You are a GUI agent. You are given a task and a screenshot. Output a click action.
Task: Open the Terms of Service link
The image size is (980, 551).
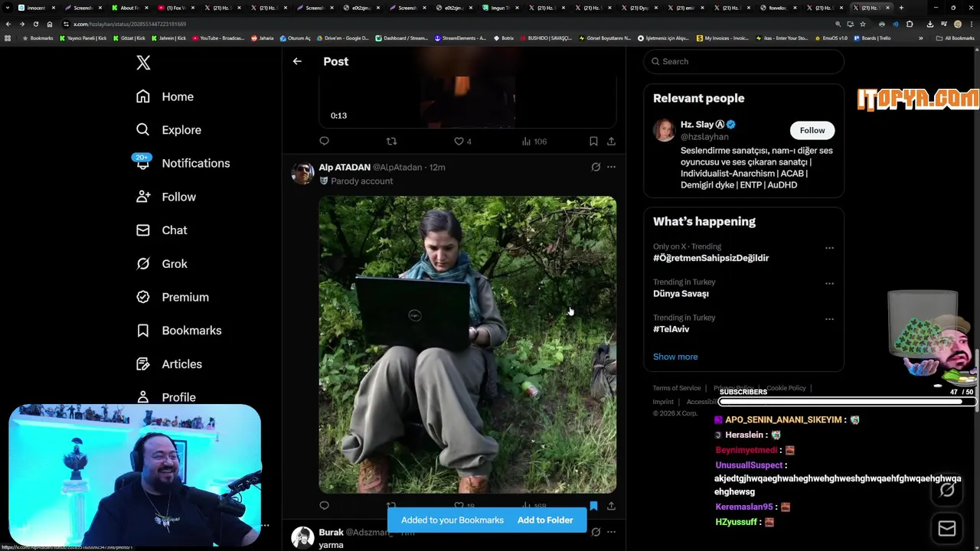(x=677, y=388)
